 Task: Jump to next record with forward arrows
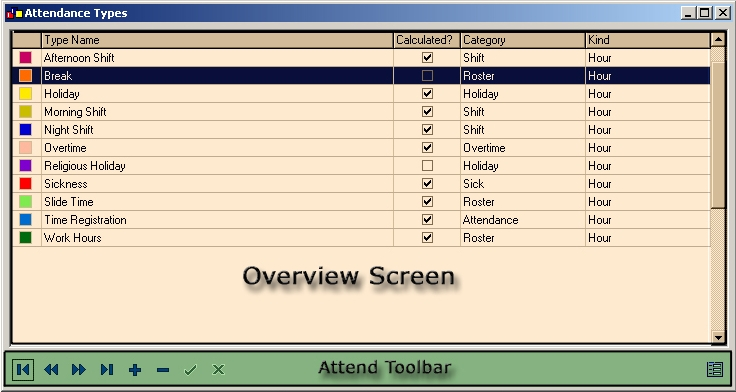pyautogui.click(x=79, y=370)
